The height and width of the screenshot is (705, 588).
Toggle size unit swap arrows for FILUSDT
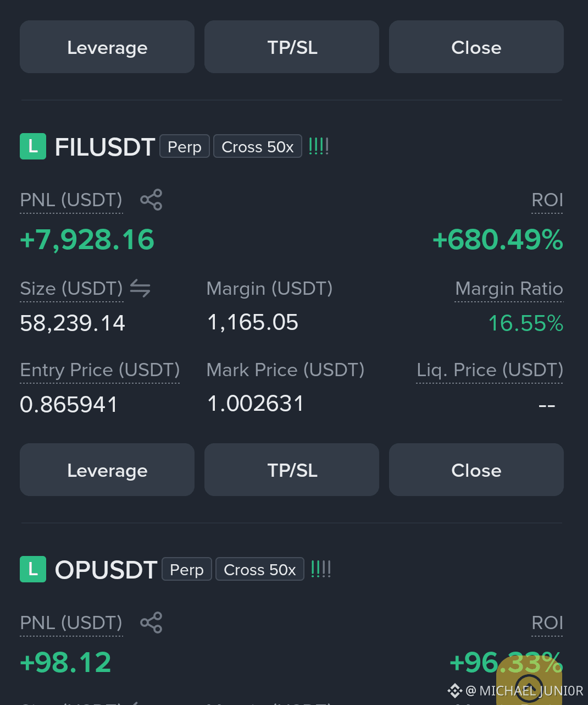pyautogui.click(x=140, y=288)
